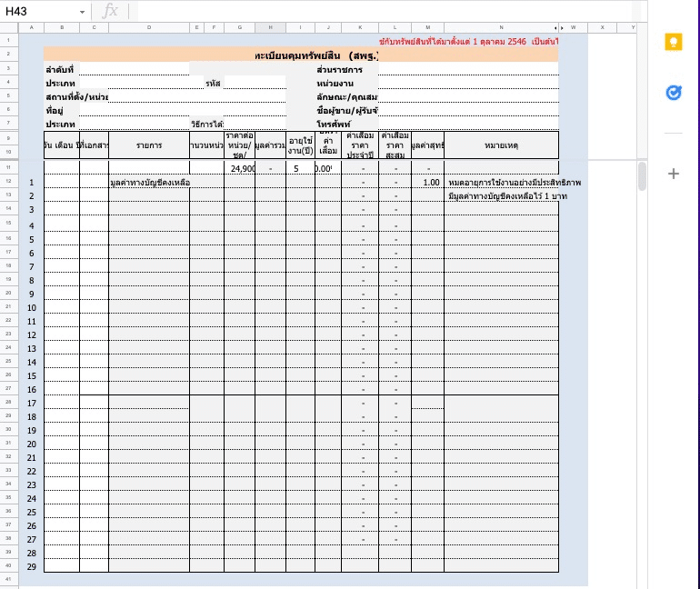
Task: Expand hidden columns using right arrow before W
Action: (x=562, y=27)
